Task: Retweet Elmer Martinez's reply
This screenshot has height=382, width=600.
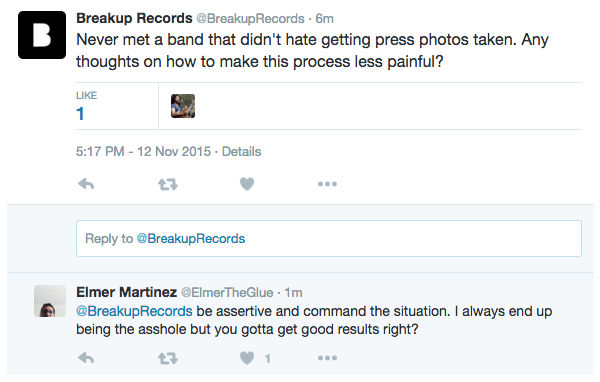Action: click(x=168, y=358)
